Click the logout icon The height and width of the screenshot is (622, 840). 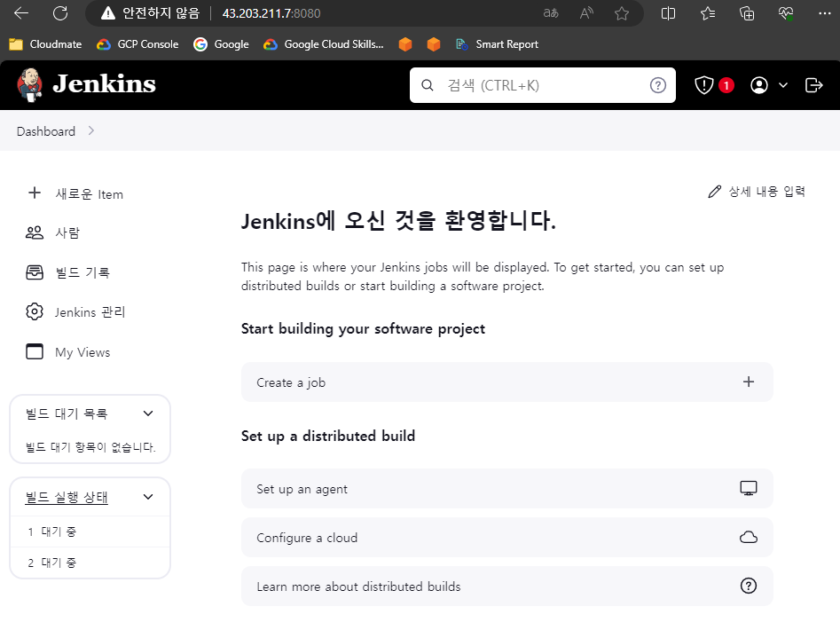click(x=813, y=85)
